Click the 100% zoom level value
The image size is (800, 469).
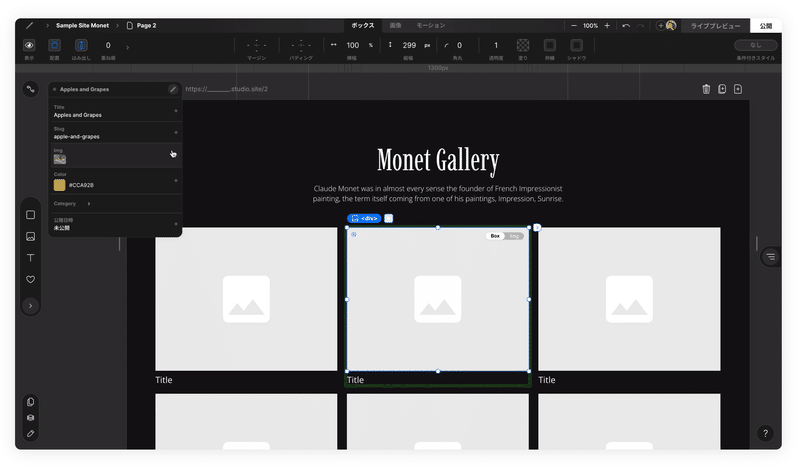pyautogui.click(x=590, y=26)
